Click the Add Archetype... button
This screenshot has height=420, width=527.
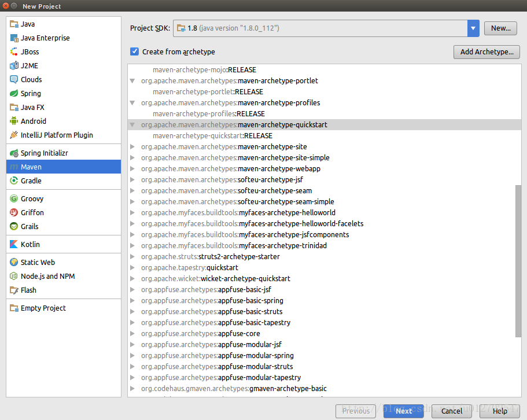click(x=487, y=51)
